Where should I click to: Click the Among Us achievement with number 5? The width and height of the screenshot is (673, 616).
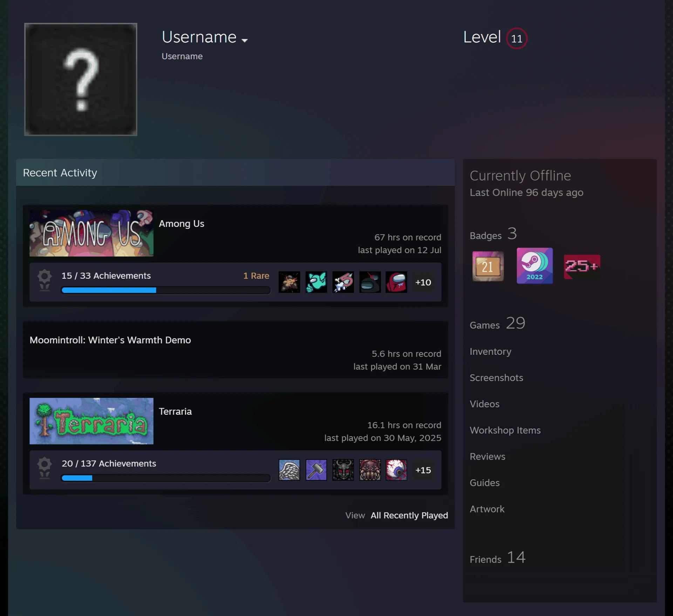click(x=343, y=282)
